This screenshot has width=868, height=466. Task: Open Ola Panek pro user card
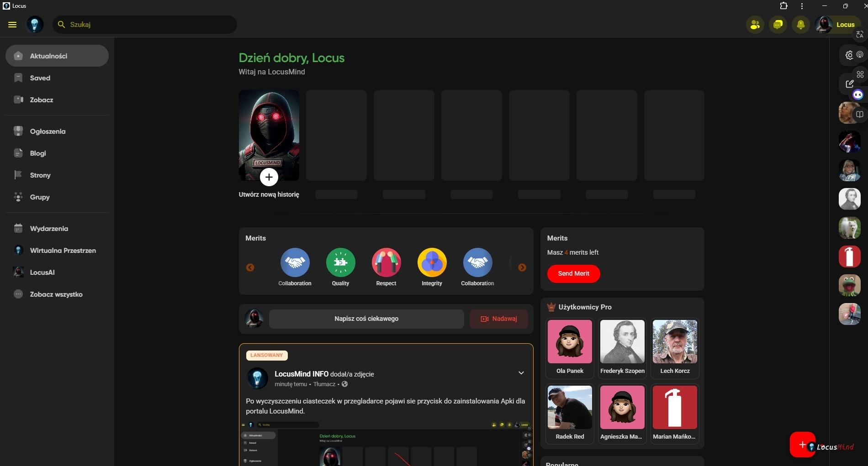570,348
